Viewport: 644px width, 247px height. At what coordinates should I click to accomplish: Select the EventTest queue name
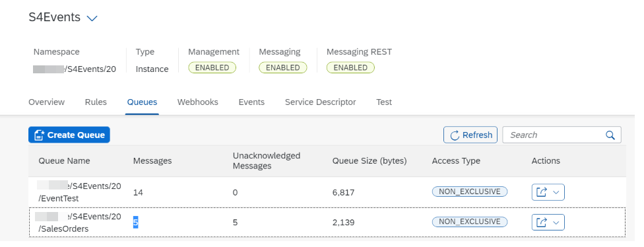tap(80, 192)
